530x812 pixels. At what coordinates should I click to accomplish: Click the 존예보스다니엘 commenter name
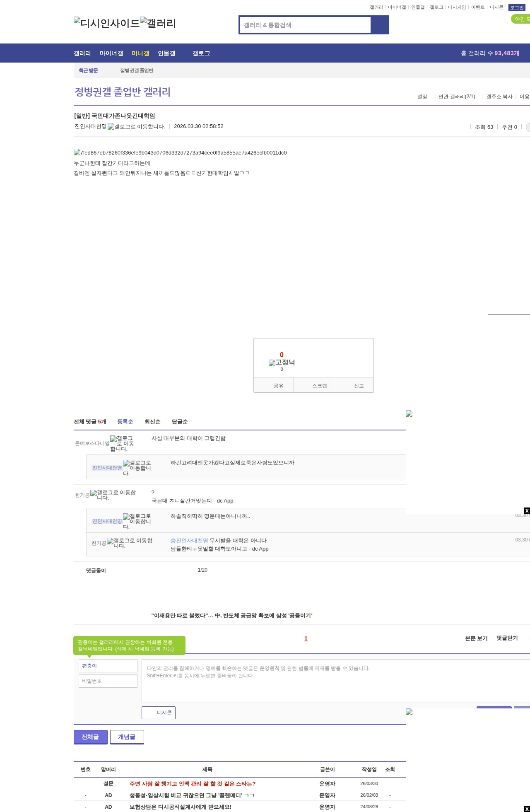[92, 443]
